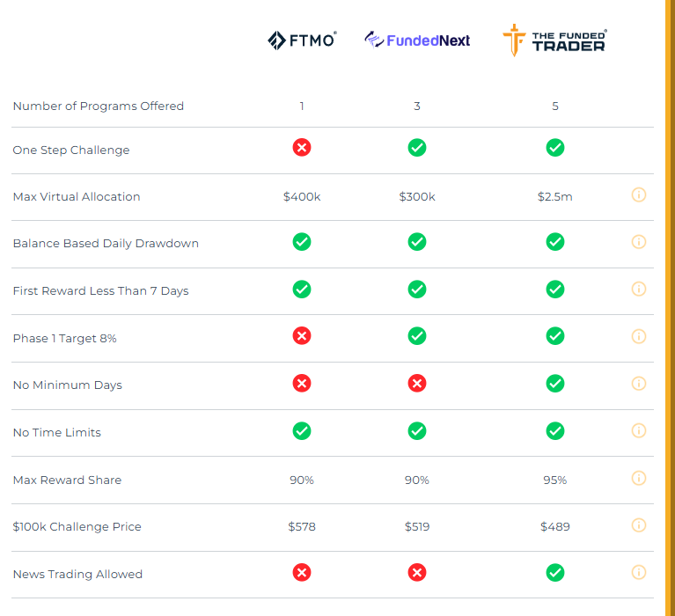
Task: Click FTMO red cross for Phase 1 Target 8%
Action: (302, 336)
